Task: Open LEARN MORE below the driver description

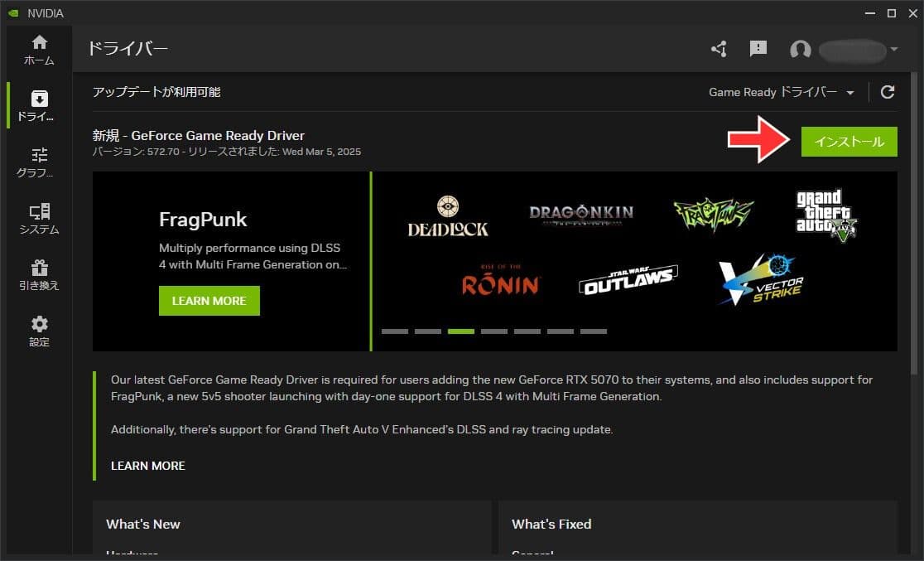Action: click(x=147, y=466)
